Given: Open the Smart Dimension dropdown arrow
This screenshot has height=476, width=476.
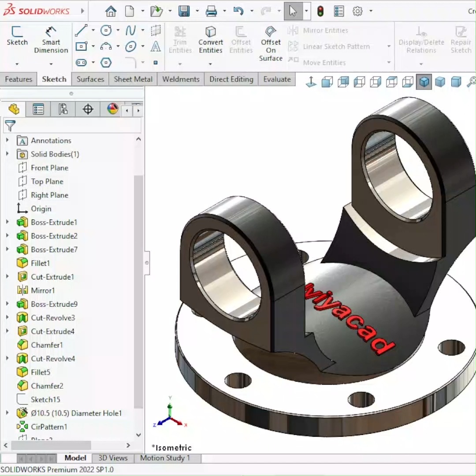Looking at the screenshot, I should click(51, 64).
